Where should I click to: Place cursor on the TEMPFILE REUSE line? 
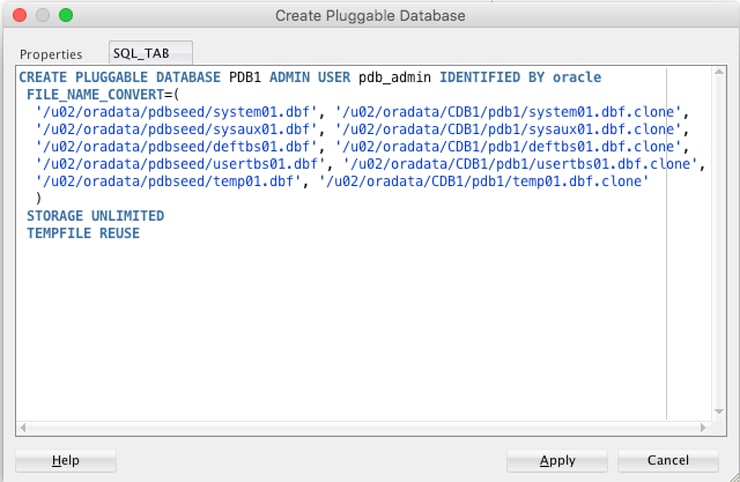click(83, 233)
